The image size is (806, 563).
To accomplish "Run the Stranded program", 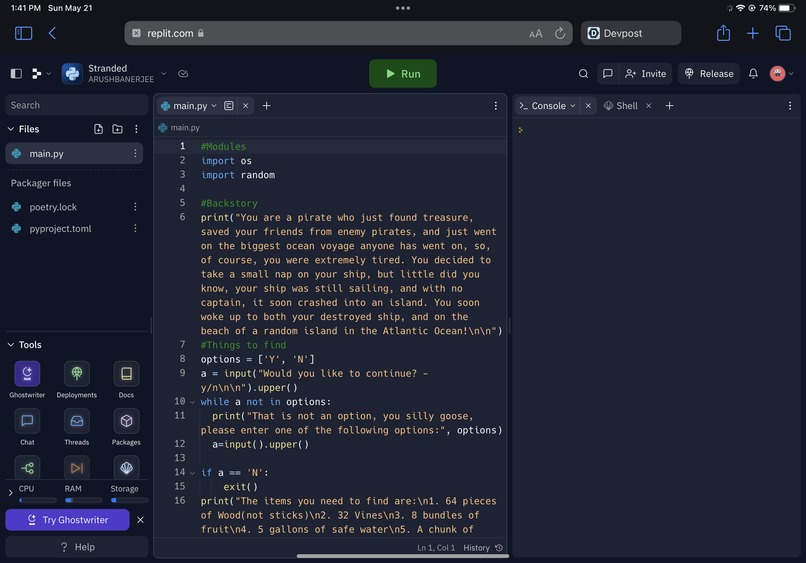I will coord(402,74).
